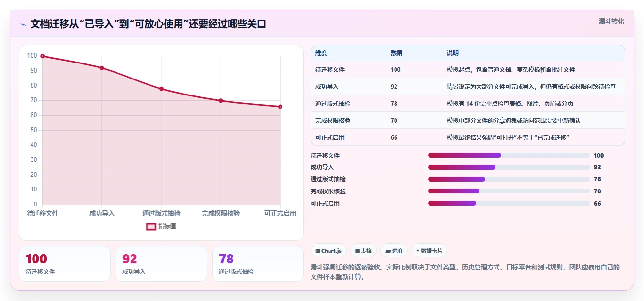Click the x-axis label 成功导入
The image size is (644, 301).
click(102, 214)
